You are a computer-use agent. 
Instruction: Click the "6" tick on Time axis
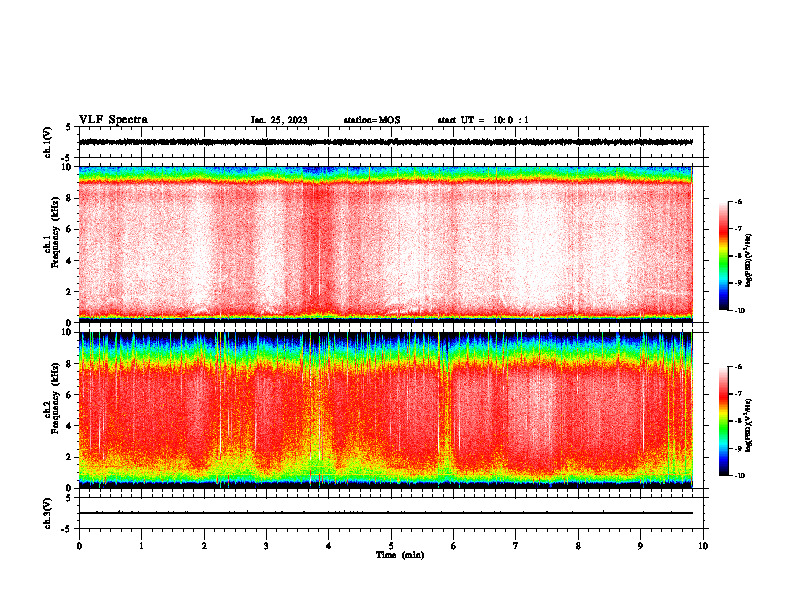pos(454,546)
